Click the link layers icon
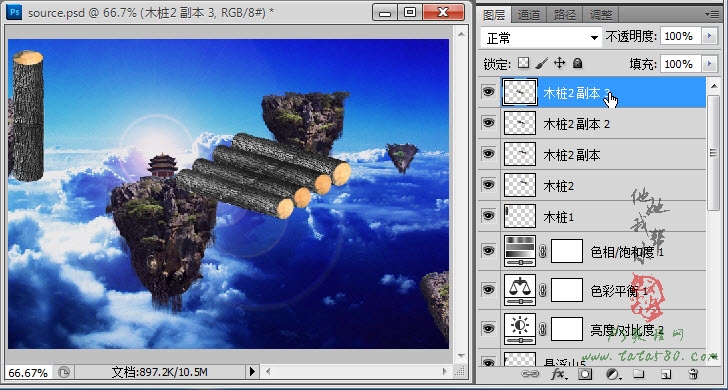 [529, 374]
